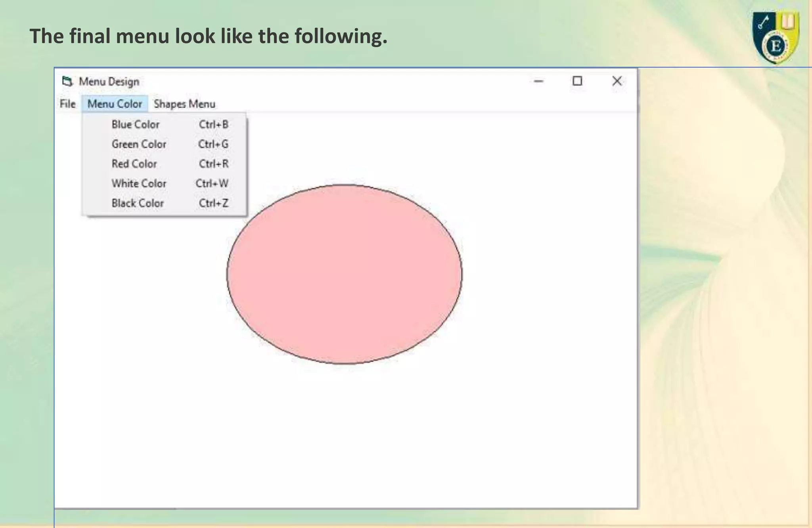Maximize the Menu Design window
Image resolution: width=812 pixels, height=528 pixels.
coord(577,81)
